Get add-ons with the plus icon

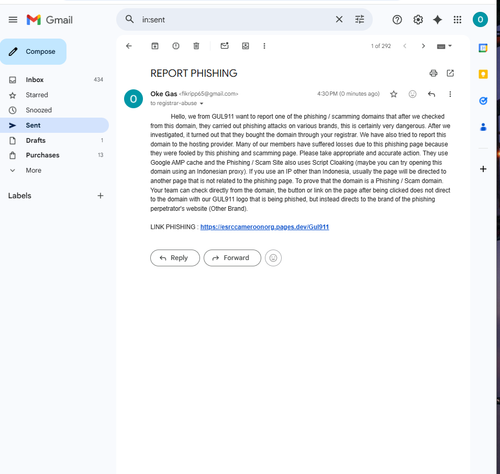483,169
